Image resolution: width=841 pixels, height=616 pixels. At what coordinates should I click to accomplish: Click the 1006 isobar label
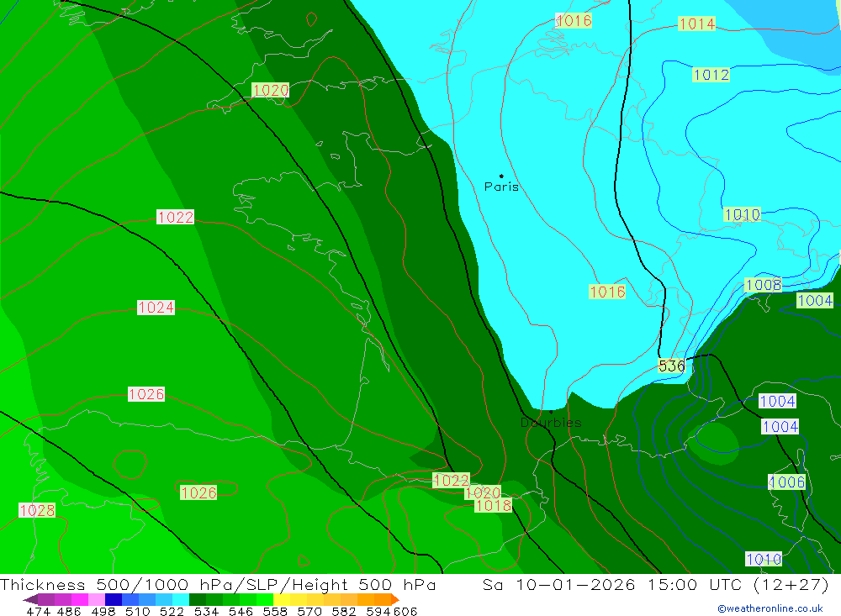pyautogui.click(x=787, y=482)
